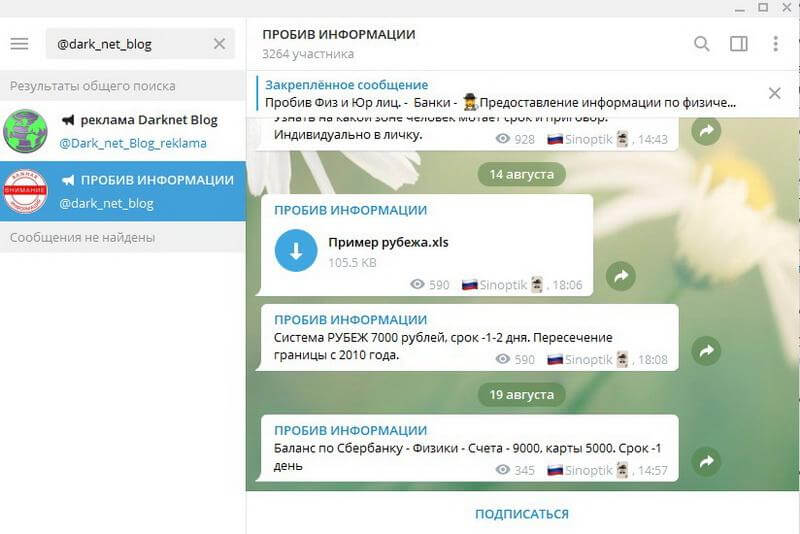Clear the @dark_net_blog search text

(x=219, y=44)
